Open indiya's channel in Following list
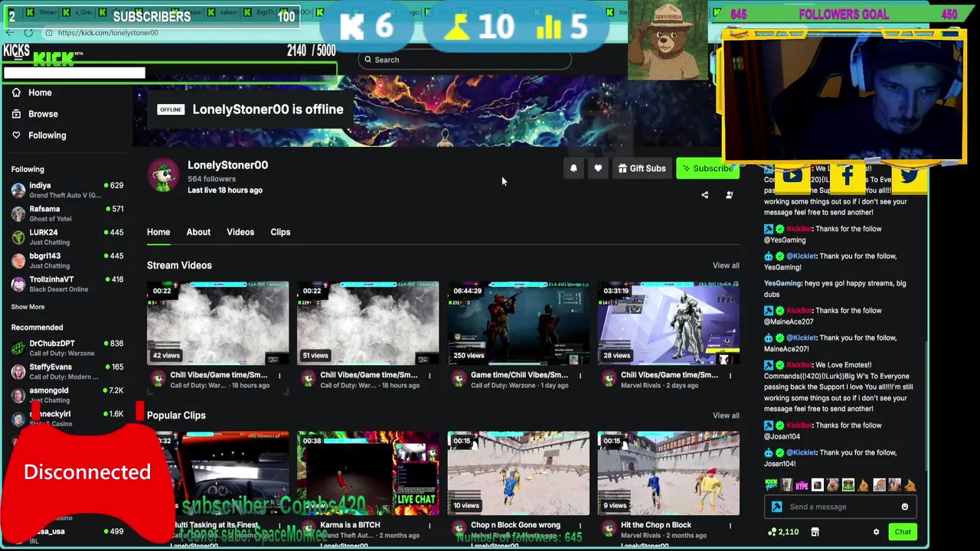Viewport: 980px width, 551px height. (x=67, y=190)
